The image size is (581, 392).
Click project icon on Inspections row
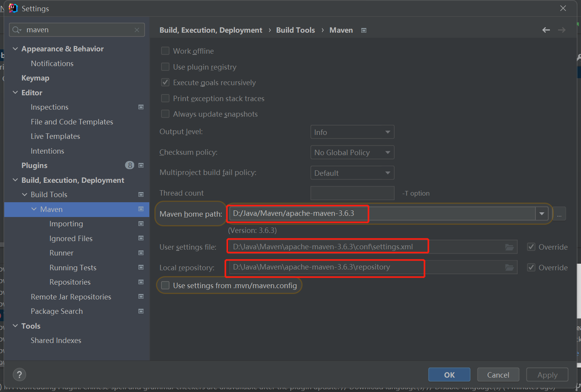pyautogui.click(x=141, y=107)
